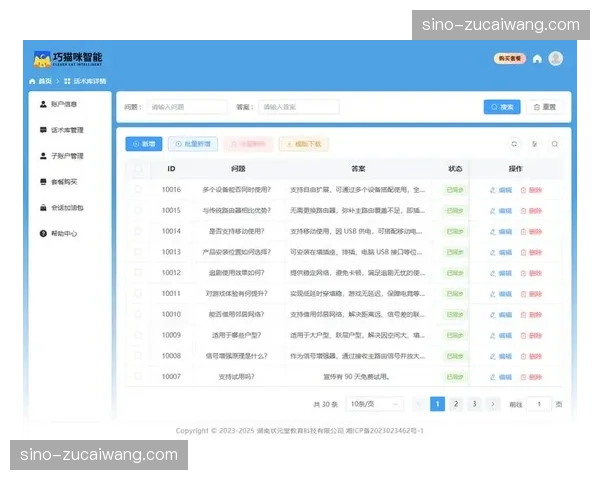Check the box for row 10013
The image size is (600, 480).
pos(138,251)
